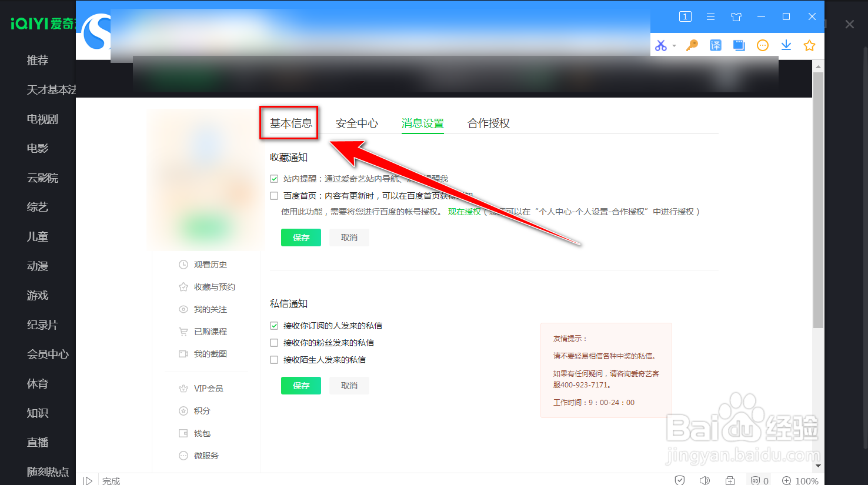Click the 现在授权 link
The width and height of the screenshot is (868, 485).
(465, 212)
